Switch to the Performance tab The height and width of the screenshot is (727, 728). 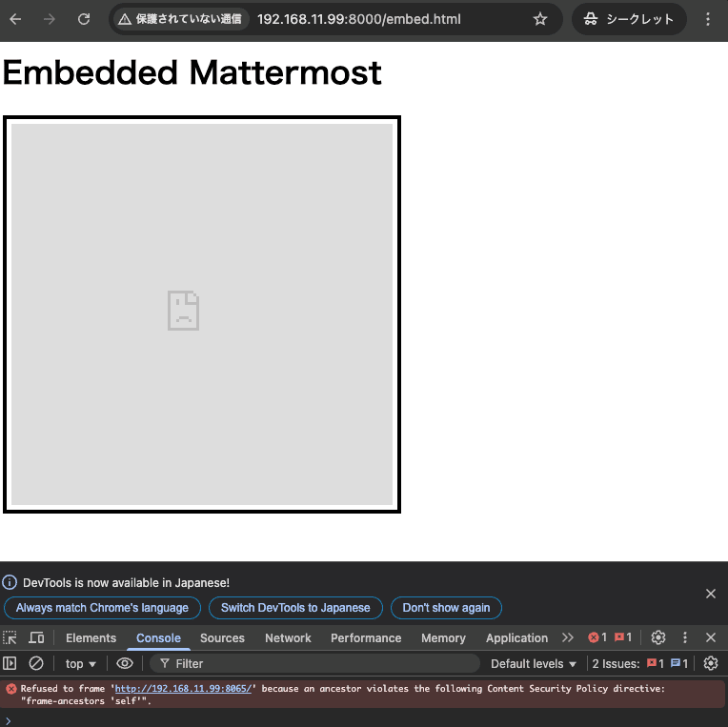coord(366,638)
